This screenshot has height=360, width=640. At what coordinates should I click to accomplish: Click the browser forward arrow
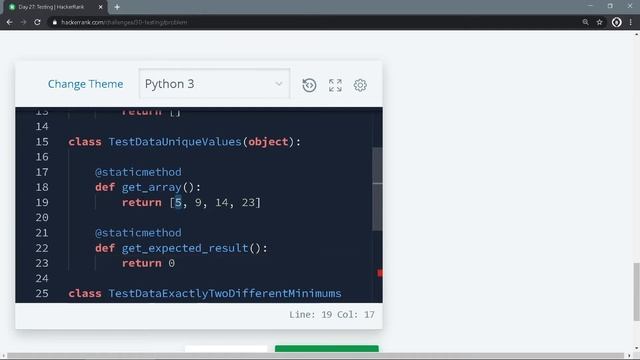[23, 22]
